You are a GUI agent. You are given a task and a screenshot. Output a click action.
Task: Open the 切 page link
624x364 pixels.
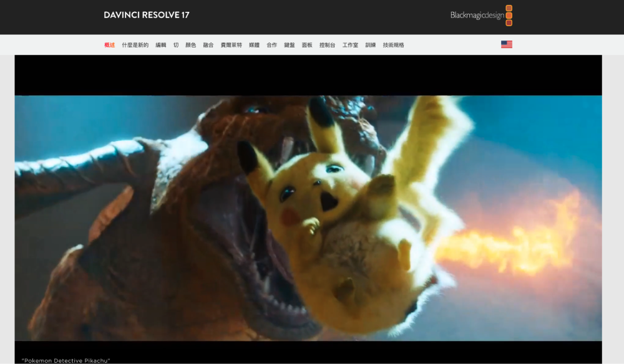(176, 45)
